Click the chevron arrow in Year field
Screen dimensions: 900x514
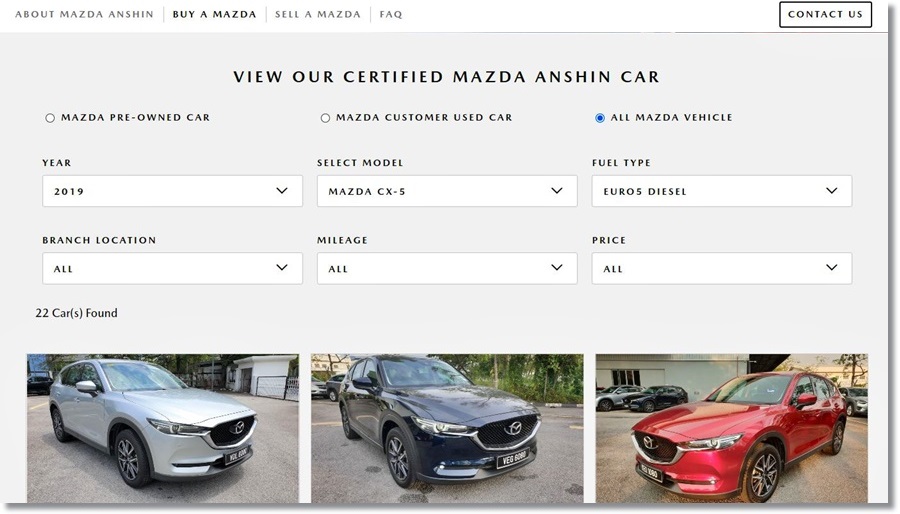coord(282,190)
